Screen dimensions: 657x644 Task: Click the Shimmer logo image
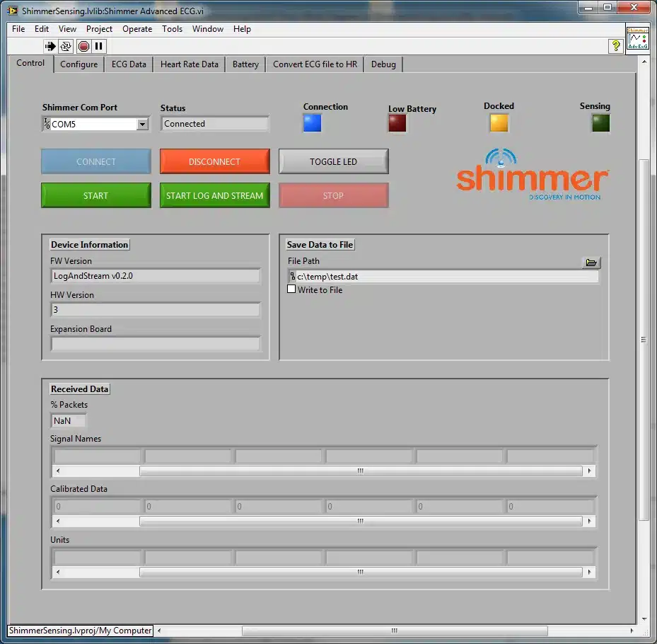click(532, 175)
